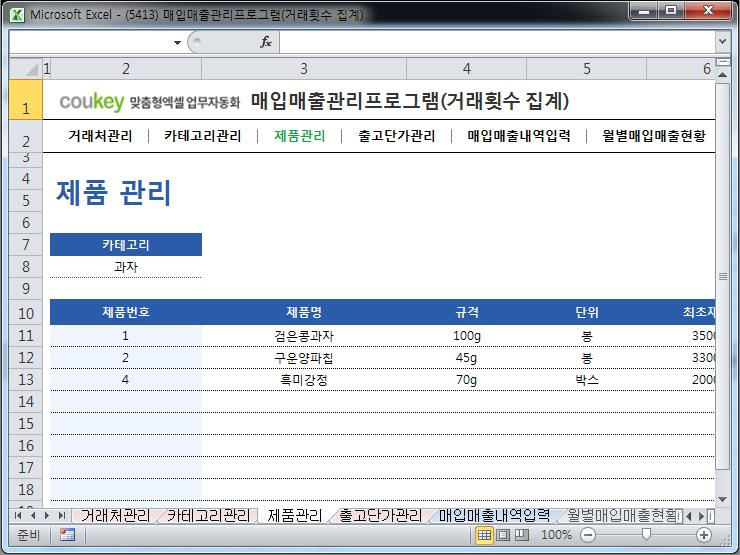The image size is (740, 555).
Task: Select the 100g spec cell
Action: point(466,336)
